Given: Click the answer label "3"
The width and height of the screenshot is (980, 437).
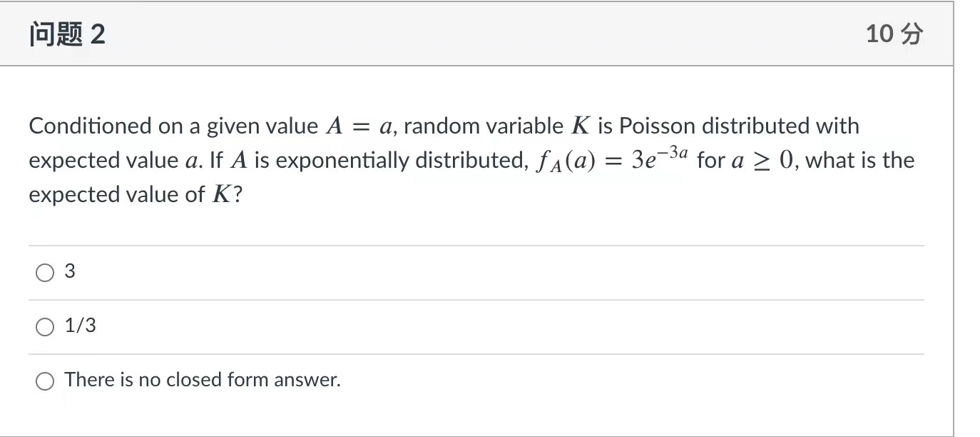Looking at the screenshot, I should (68, 271).
